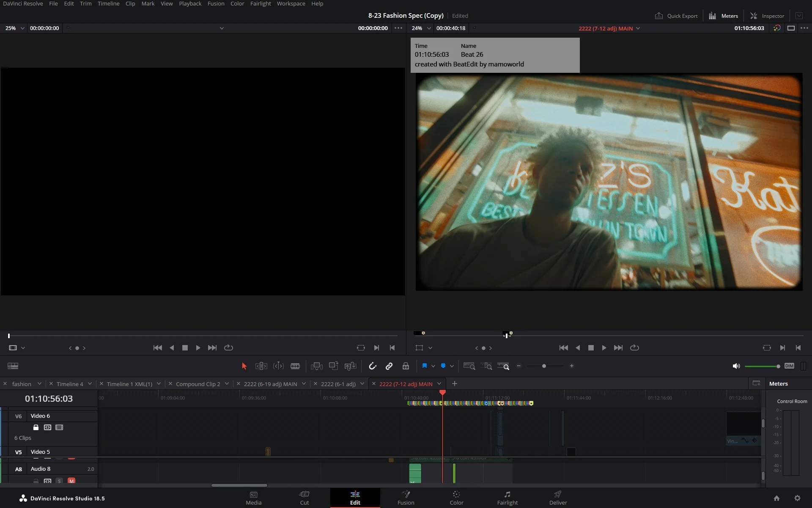Add a new timeline with the plus button

[455, 384]
